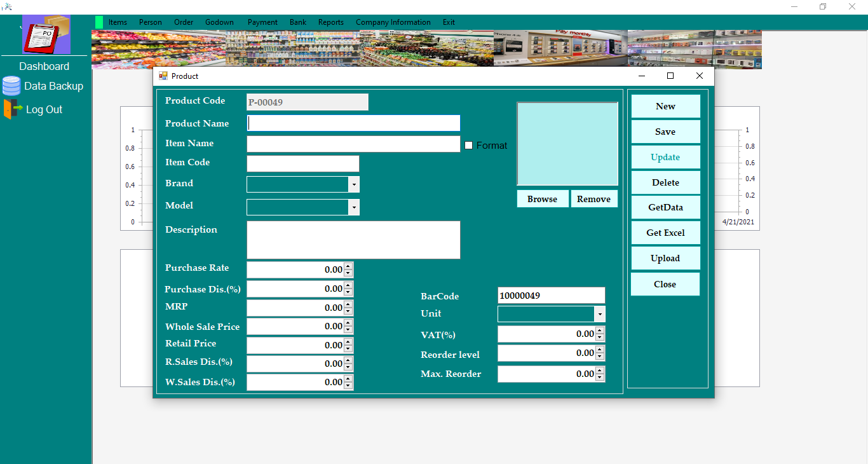
Task: Create a new product with the New button
Action: [665, 106]
